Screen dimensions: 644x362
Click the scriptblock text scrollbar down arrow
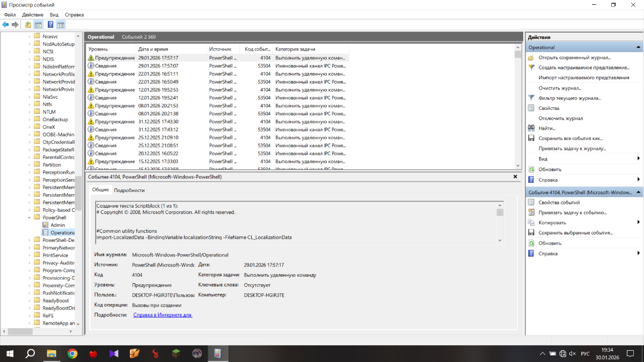click(500, 241)
